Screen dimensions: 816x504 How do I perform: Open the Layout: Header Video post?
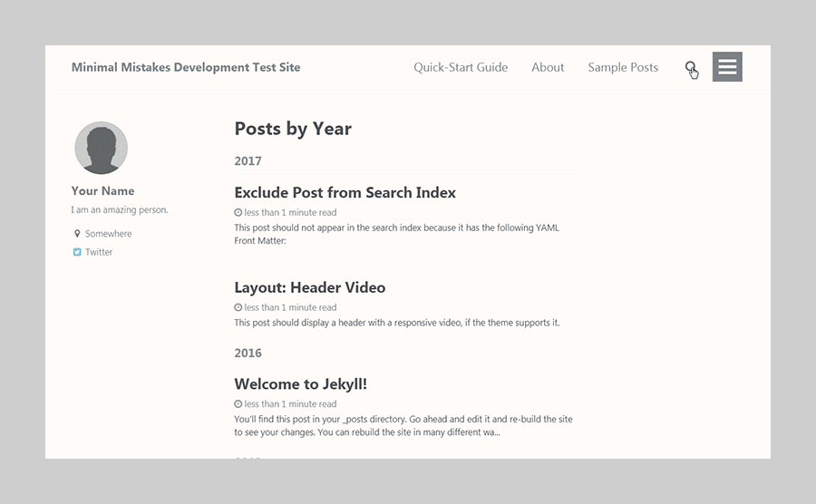(x=309, y=287)
